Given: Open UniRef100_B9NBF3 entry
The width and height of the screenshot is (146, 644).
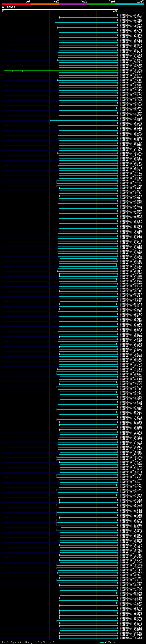Looking at the screenshot, I should tap(131, 296).
